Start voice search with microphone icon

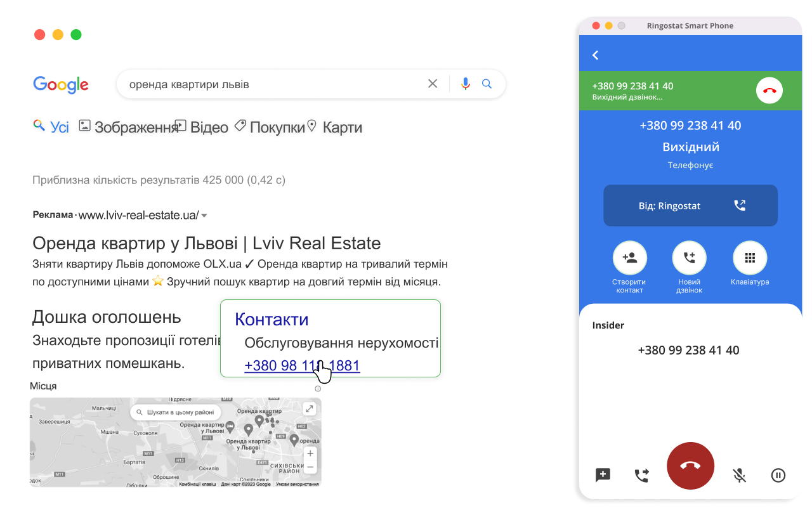(x=466, y=84)
